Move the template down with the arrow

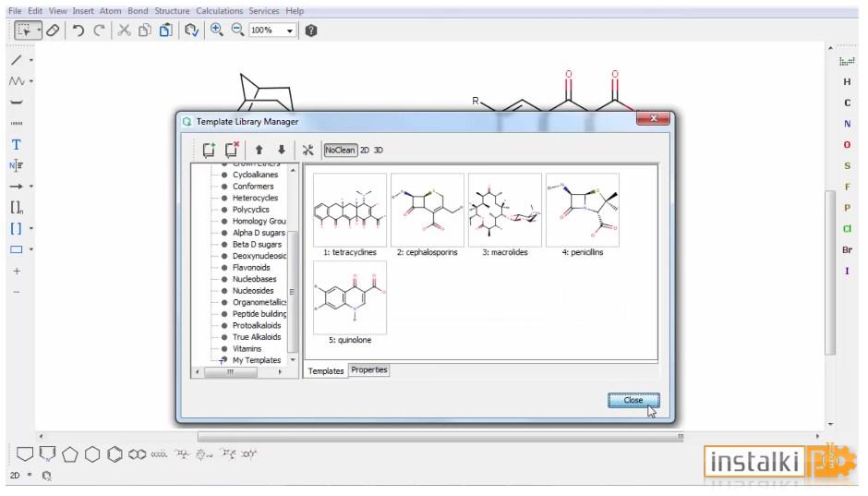pos(282,150)
